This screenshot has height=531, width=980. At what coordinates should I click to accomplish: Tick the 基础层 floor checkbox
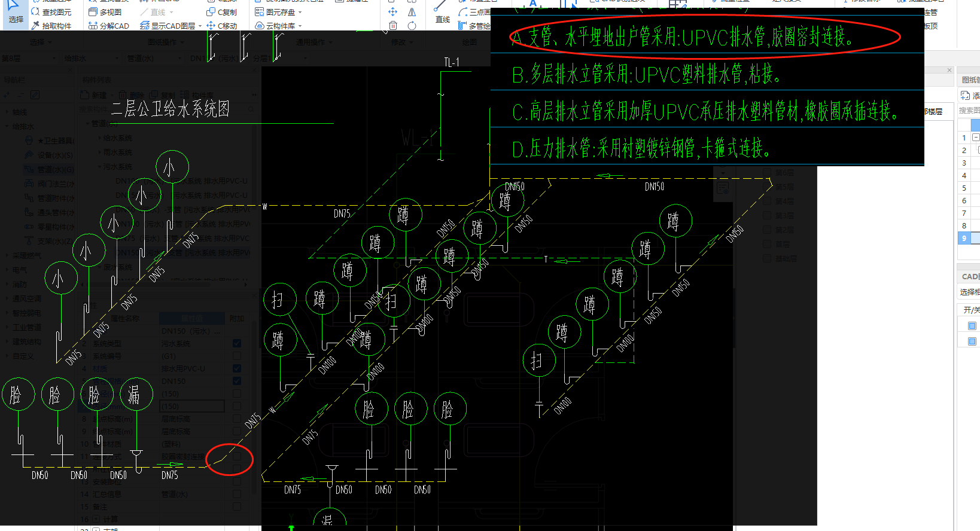point(768,259)
